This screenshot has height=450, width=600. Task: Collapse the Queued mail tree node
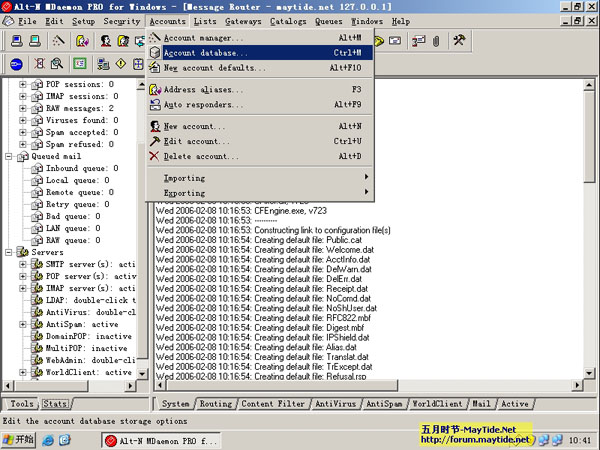point(9,156)
